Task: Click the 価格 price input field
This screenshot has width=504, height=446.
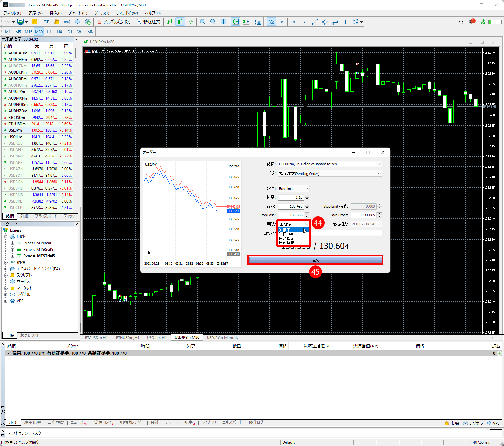Action: [291, 206]
